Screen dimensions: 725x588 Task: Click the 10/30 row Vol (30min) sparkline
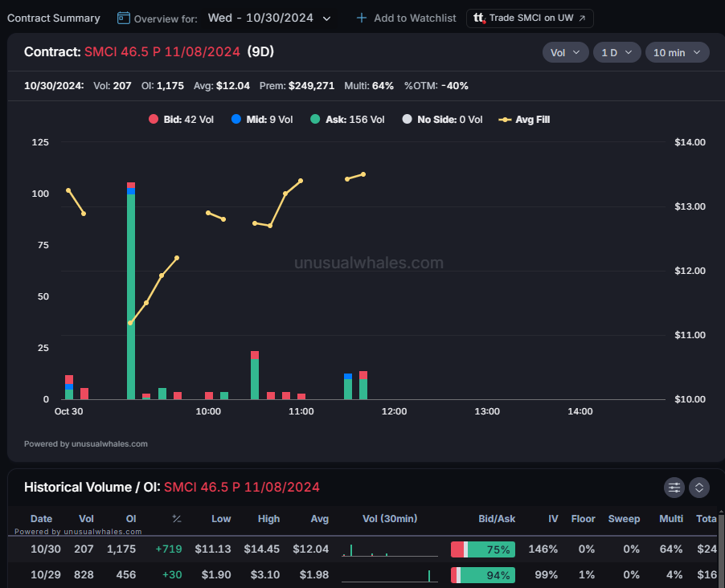click(389, 549)
